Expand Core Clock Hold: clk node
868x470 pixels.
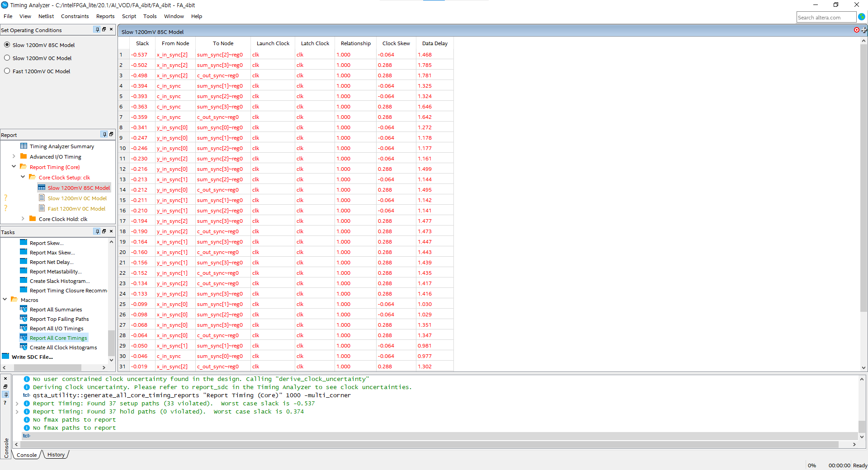click(x=23, y=219)
